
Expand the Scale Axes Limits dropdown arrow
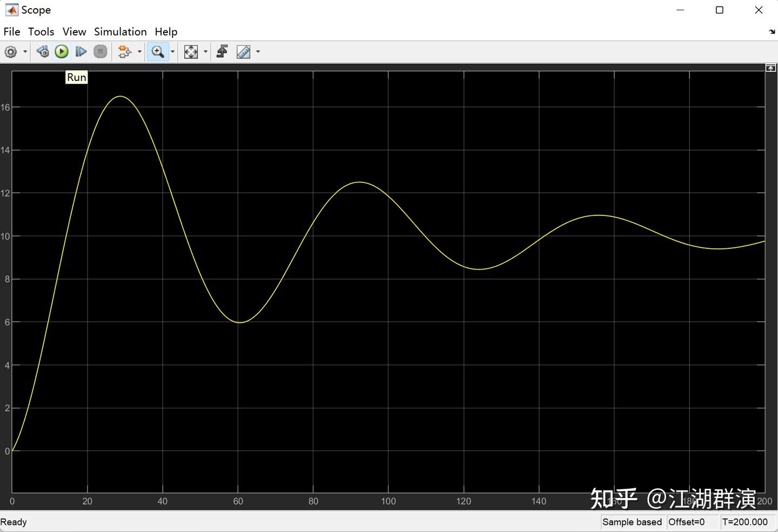206,52
